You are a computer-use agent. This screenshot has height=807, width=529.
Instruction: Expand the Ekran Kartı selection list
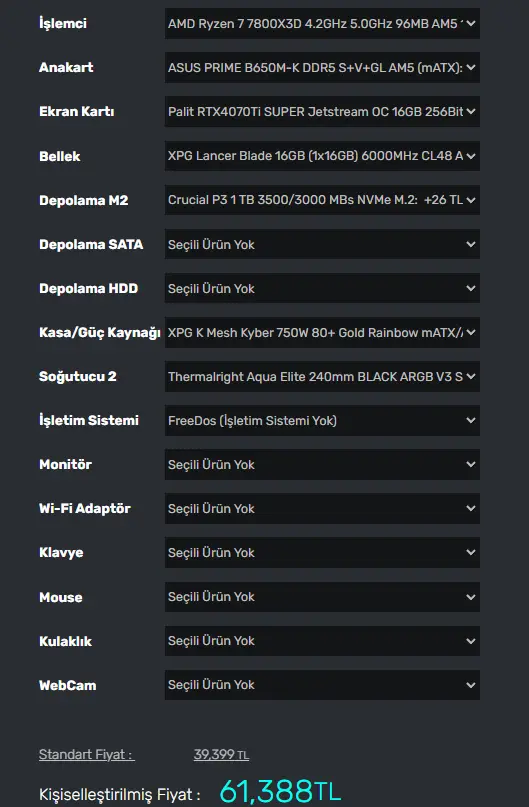[322, 111]
